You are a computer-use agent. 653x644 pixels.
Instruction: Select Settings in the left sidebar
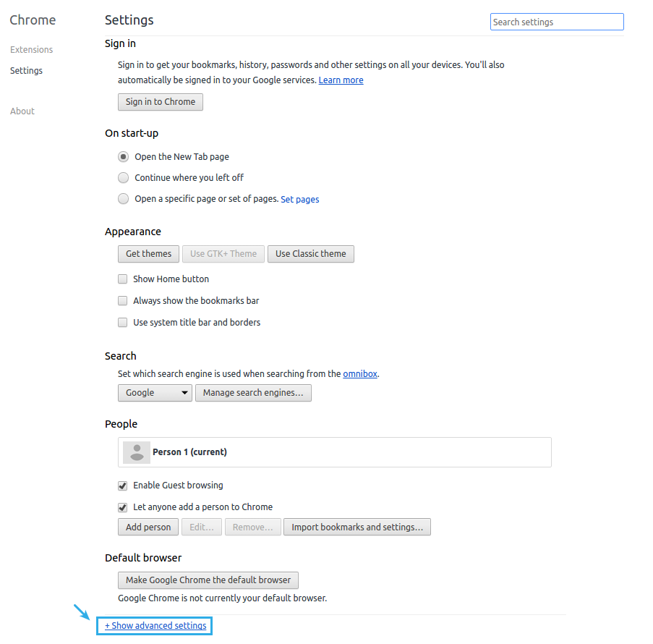tap(26, 71)
